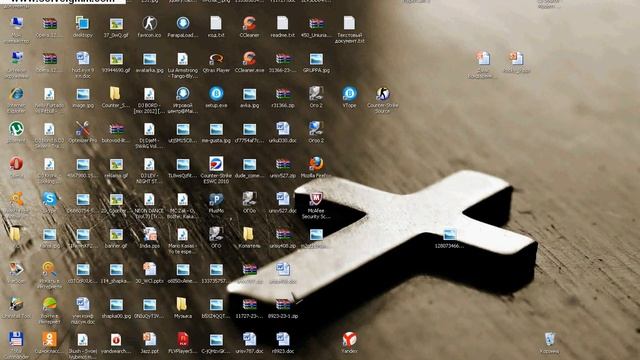Select the Nelly Furtado audio file
The width and height of the screenshot is (640, 360).
pos(49,94)
